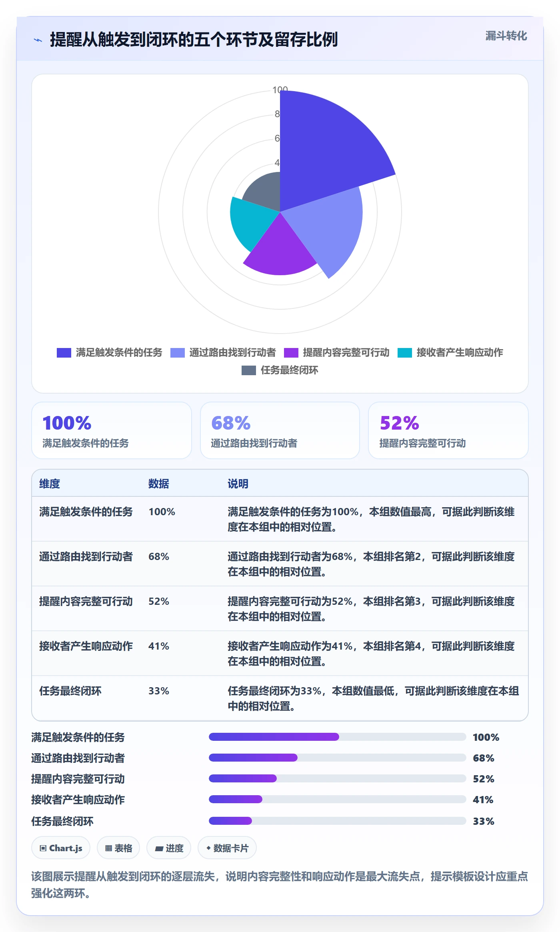This screenshot has height=932, width=560.
Task: Click the 提醒内容完整可行动 progress bar
Action: click(338, 778)
